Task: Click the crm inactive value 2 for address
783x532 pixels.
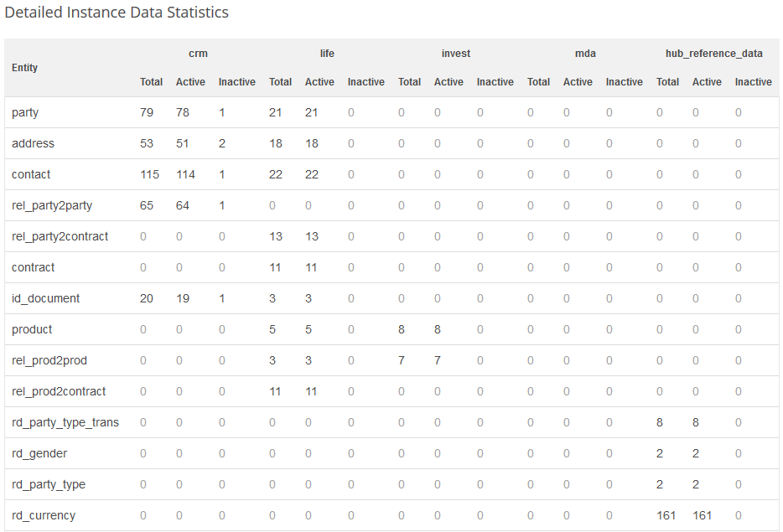Action: coord(222,143)
